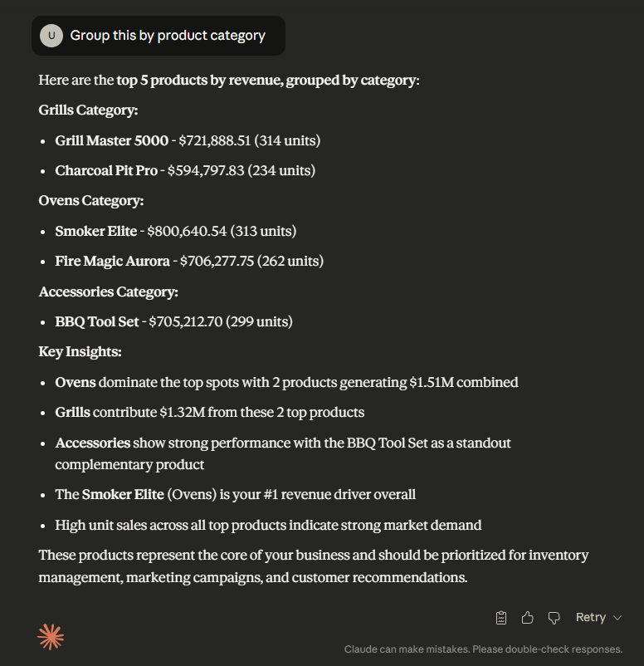The width and height of the screenshot is (644, 666).
Task: Click the 'Accessories Category:' heading
Action: pos(108,291)
